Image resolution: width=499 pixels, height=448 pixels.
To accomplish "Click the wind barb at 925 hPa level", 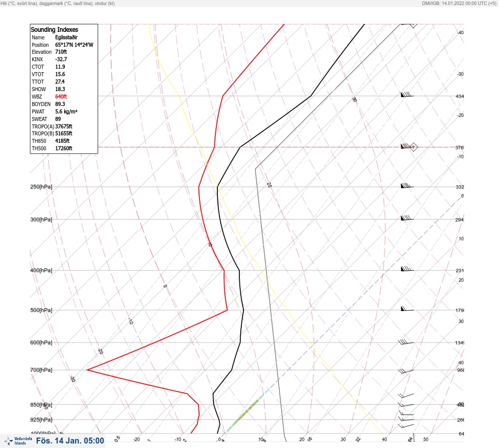I will pos(406,419).
